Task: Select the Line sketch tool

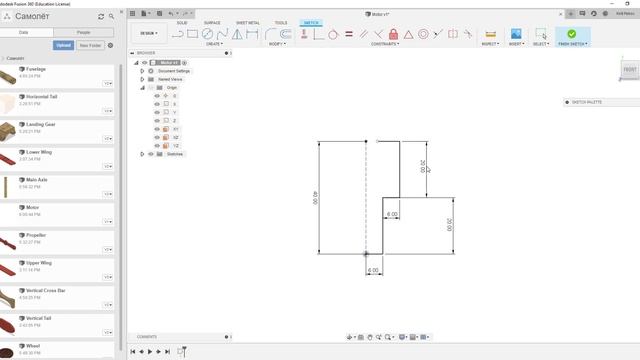Action: tap(177, 34)
